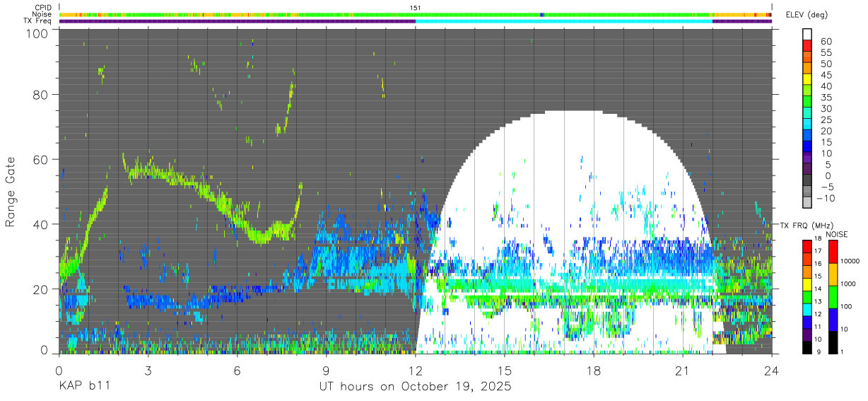Click the small blue mark in the Noise strip
This screenshot has width=868, height=401.
pos(542,14)
